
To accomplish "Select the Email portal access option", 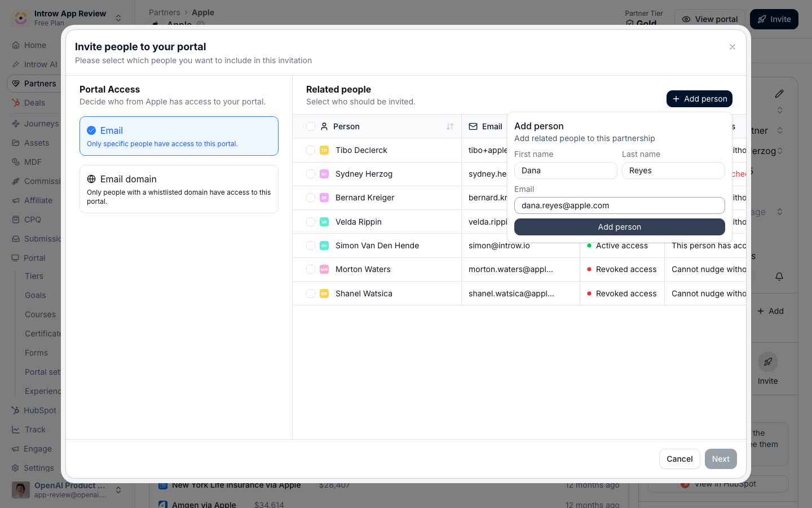I will coord(179,136).
